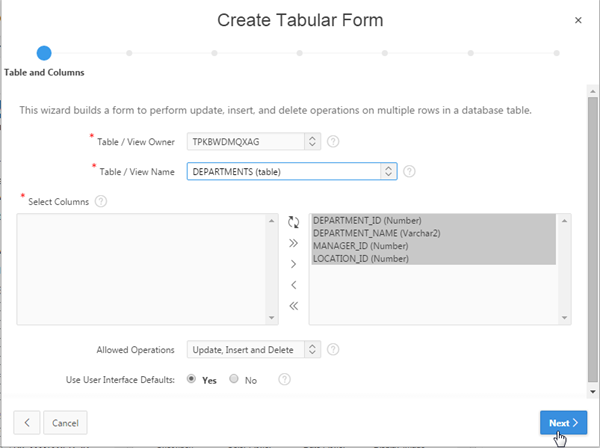This screenshot has width=600, height=448.
Task: Open help for Table / View Owner
Action: (333, 142)
